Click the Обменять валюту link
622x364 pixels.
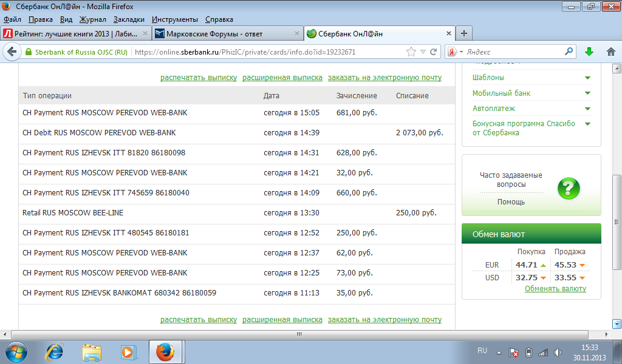pyautogui.click(x=555, y=289)
